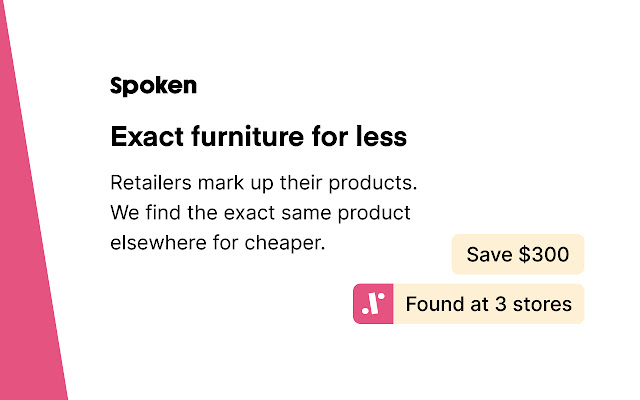Click the pink Spoken logo icon badge
Screen dimensions: 640x400
373,304
